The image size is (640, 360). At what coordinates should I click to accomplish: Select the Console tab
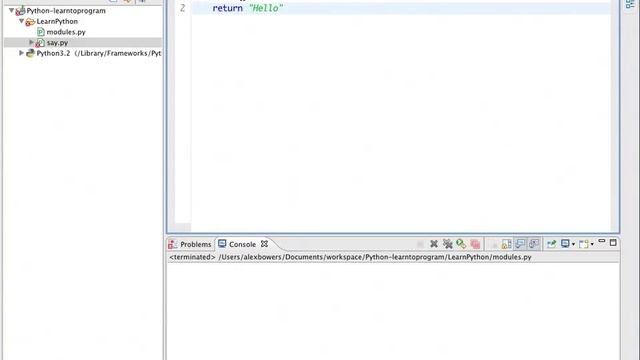point(242,244)
